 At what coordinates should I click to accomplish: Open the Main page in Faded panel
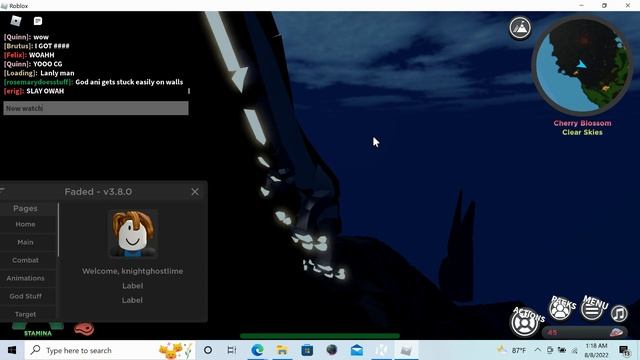25,242
